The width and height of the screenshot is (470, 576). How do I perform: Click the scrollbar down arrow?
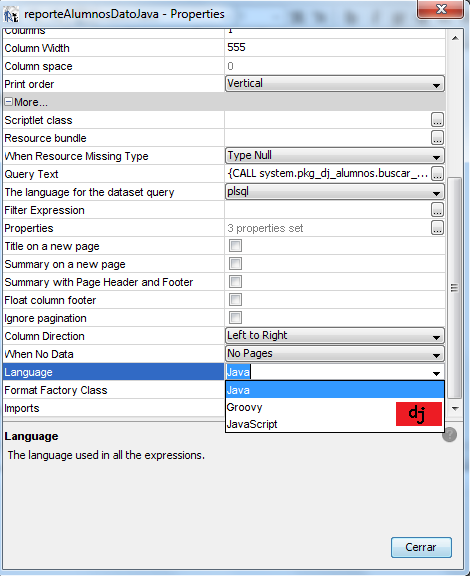coord(455,408)
